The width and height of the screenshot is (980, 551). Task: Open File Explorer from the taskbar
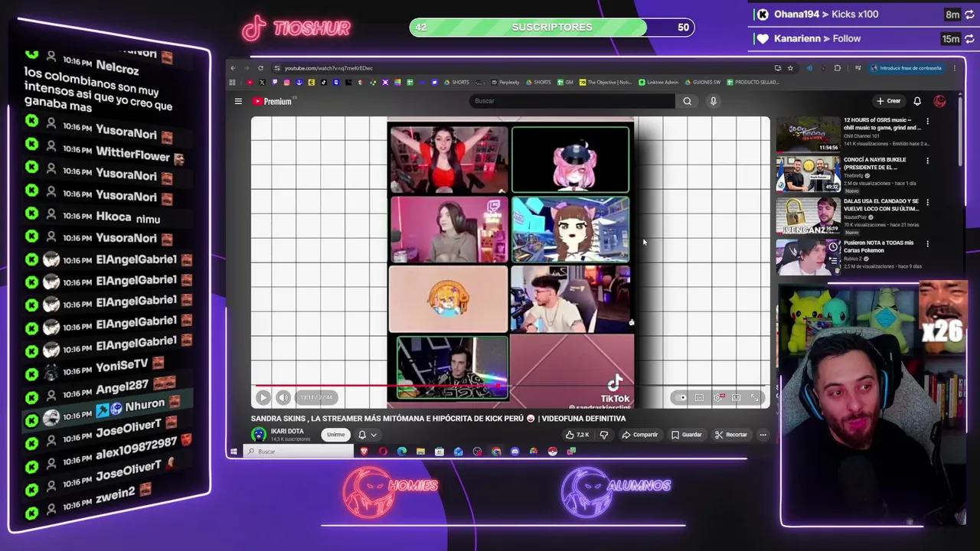420,452
